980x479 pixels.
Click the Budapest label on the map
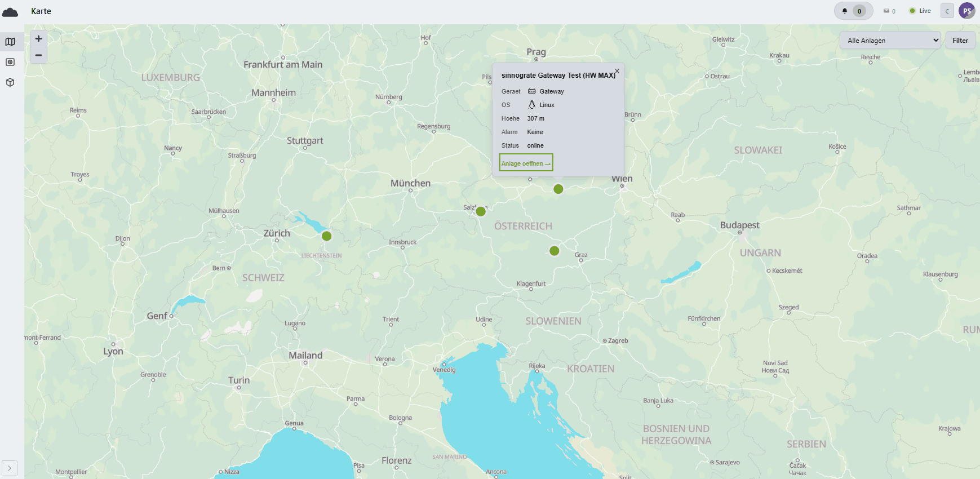pyautogui.click(x=739, y=225)
